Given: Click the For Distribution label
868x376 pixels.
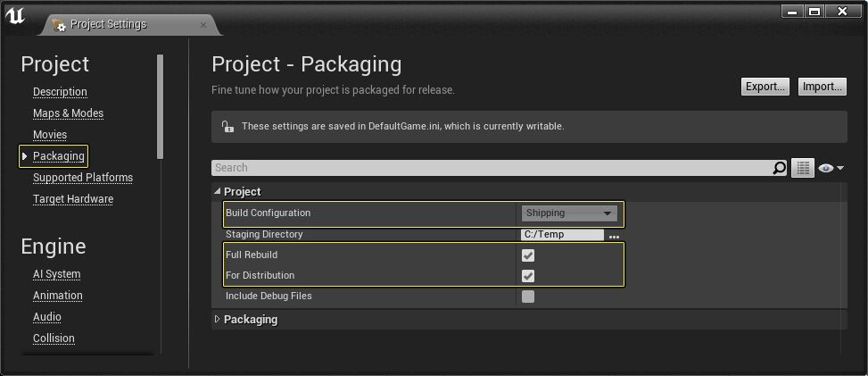Looking at the screenshot, I should 260,276.
